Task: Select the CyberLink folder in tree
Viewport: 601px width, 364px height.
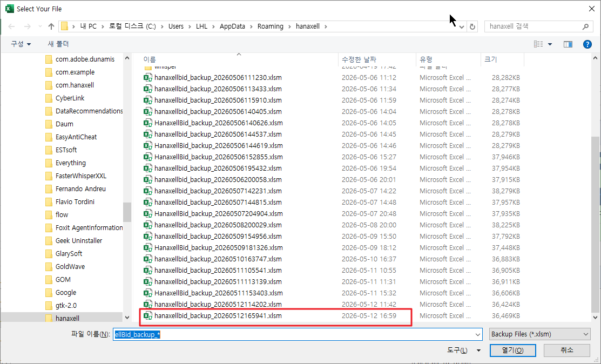Action: 70,98
